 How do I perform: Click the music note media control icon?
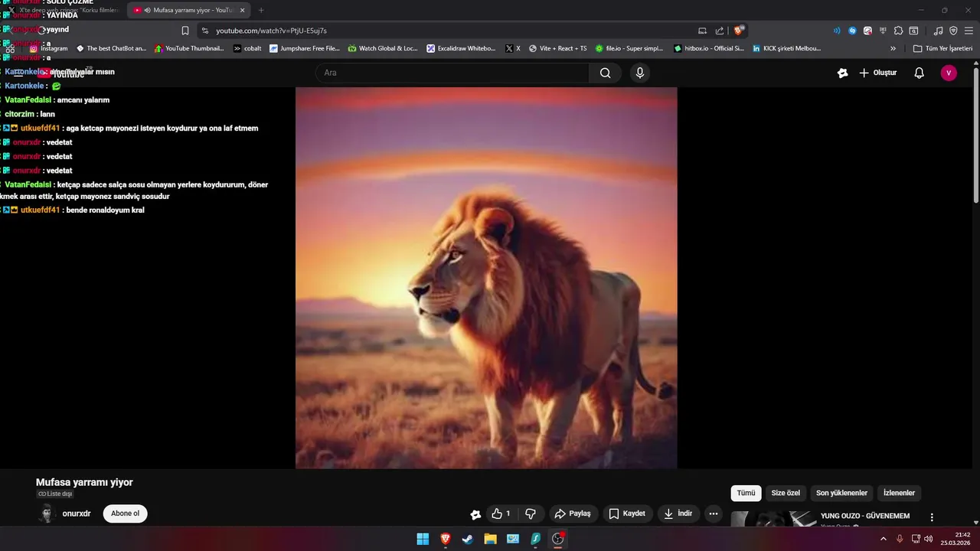point(938,31)
